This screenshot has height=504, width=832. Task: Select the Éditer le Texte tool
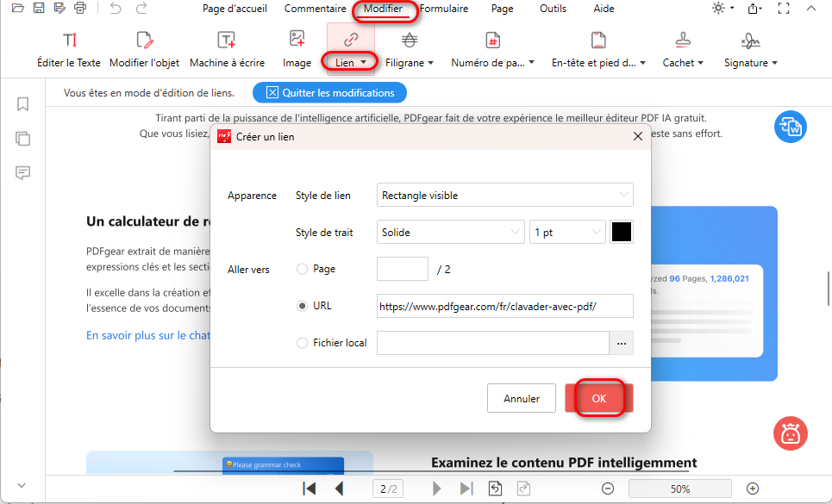69,50
